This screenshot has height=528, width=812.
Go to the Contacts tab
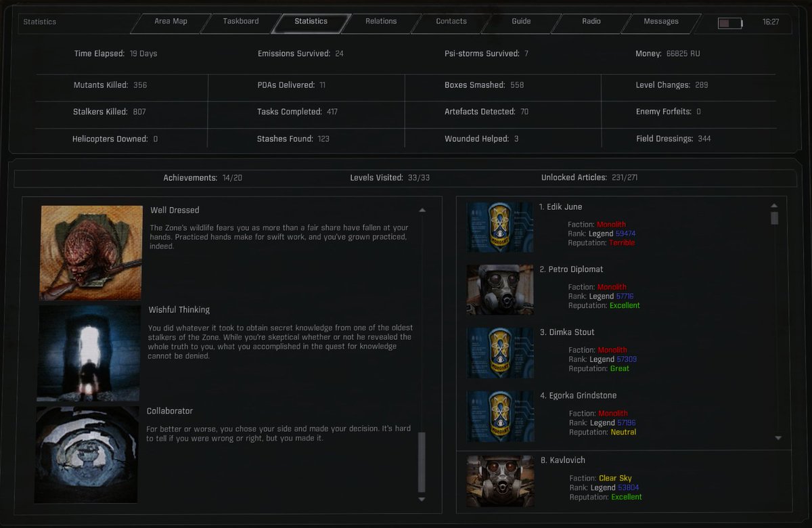tap(451, 22)
